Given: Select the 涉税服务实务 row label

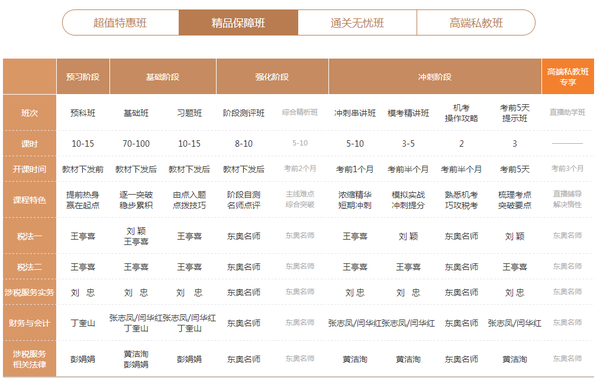Looking at the screenshot, I should pyautogui.click(x=29, y=292).
